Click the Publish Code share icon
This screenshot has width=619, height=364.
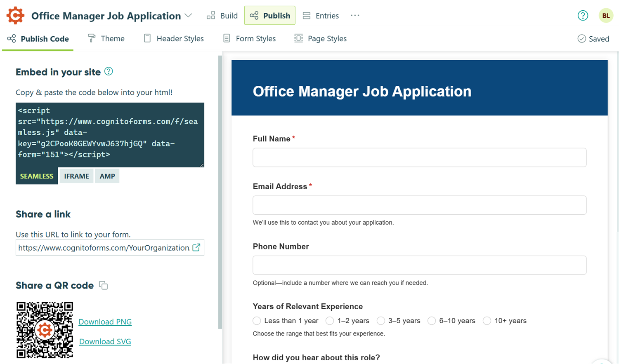coord(12,38)
